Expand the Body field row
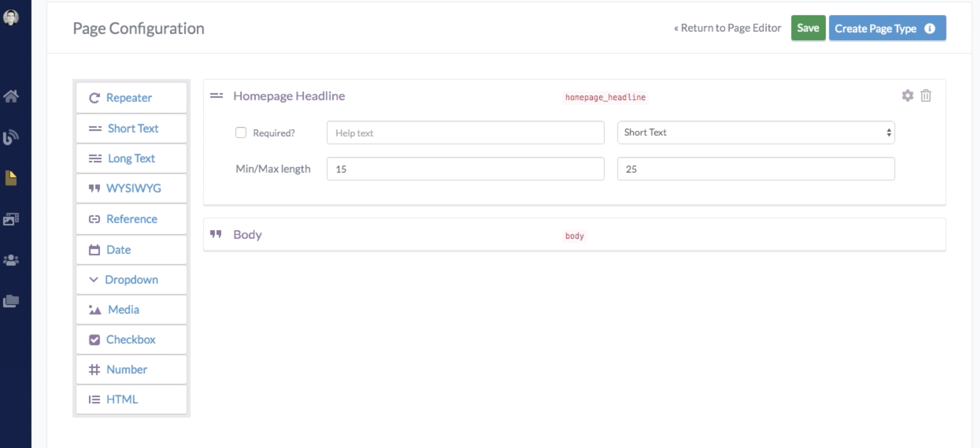The height and width of the screenshot is (448, 980). pyautogui.click(x=574, y=234)
